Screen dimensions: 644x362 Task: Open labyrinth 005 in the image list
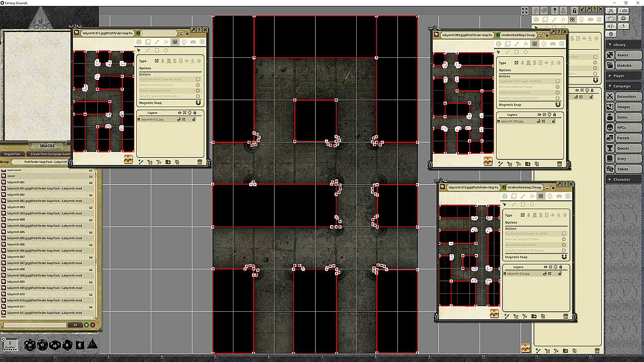pyautogui.click(x=16, y=232)
